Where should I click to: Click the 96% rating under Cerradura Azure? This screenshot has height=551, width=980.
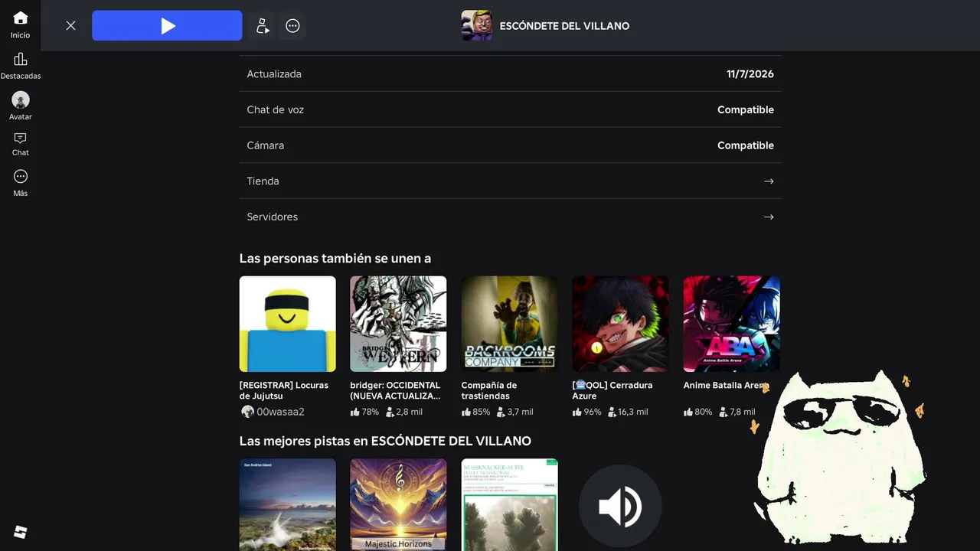[586, 412]
